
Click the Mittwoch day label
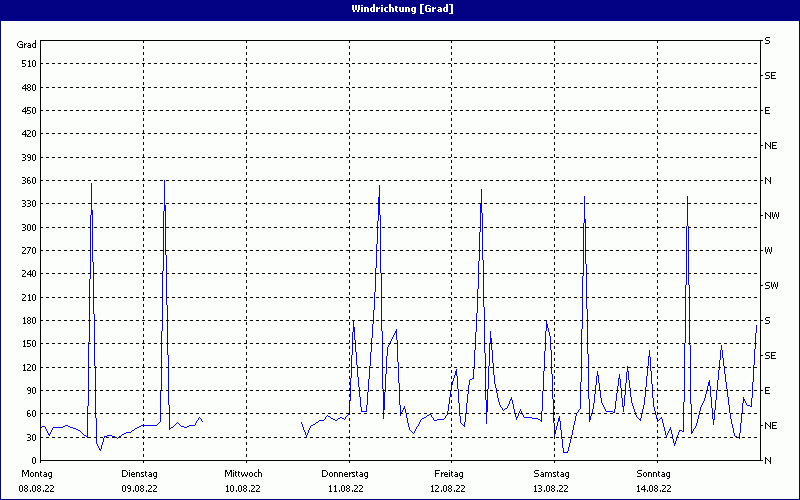point(243,473)
